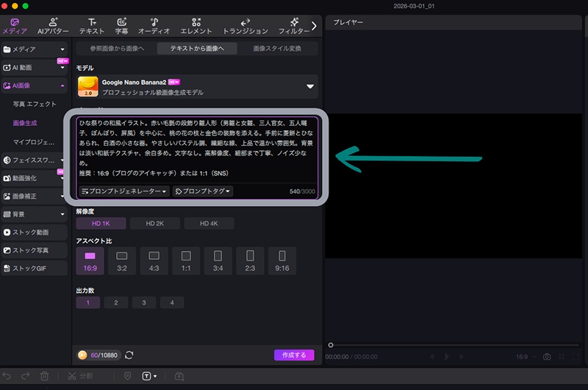Collapse the AI画像 sidebar section
Screen dimensions: 588x390
tap(62, 86)
